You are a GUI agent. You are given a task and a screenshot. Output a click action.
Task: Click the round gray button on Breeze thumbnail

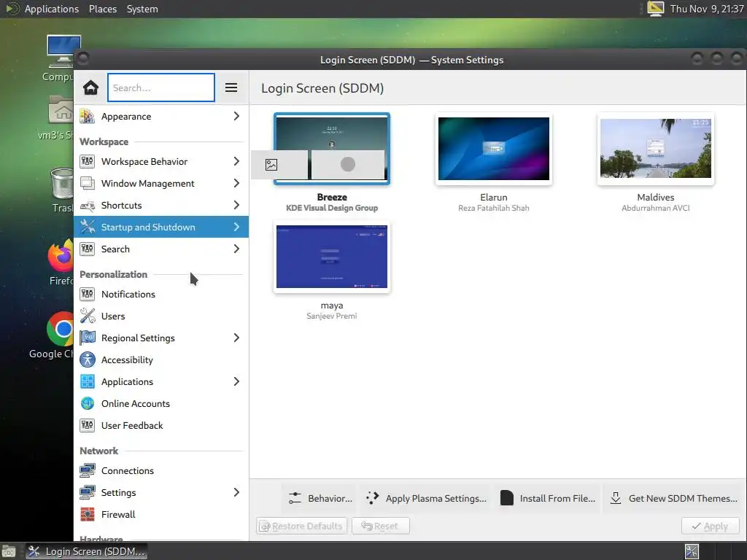coord(348,165)
